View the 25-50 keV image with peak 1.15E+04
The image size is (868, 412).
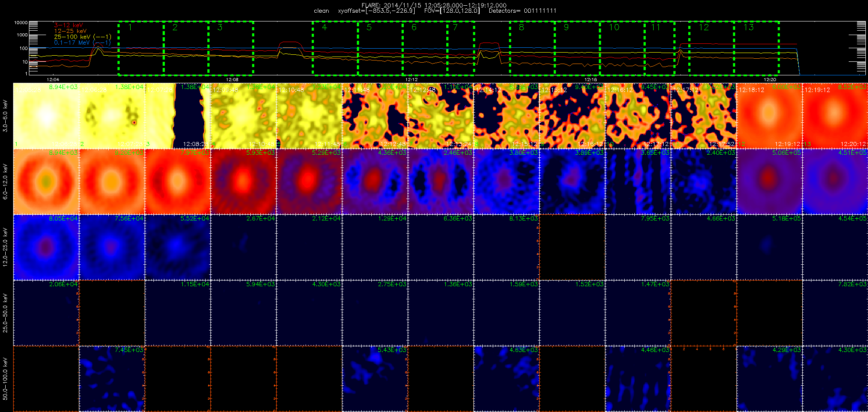click(x=178, y=313)
